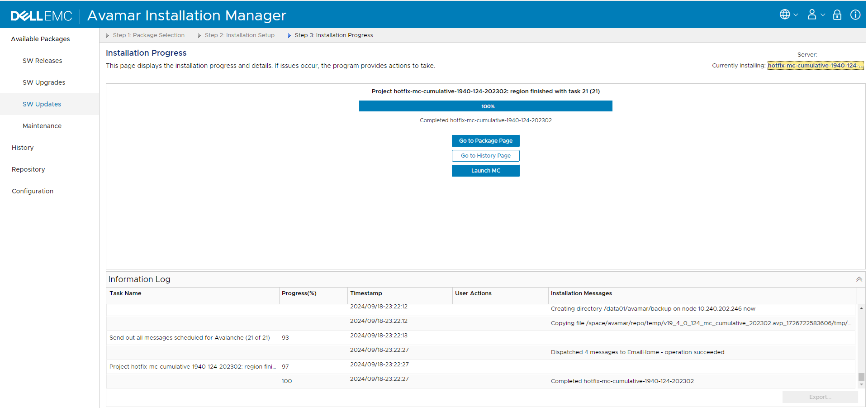Click the Launch MC button
868x408 pixels.
(x=485, y=170)
